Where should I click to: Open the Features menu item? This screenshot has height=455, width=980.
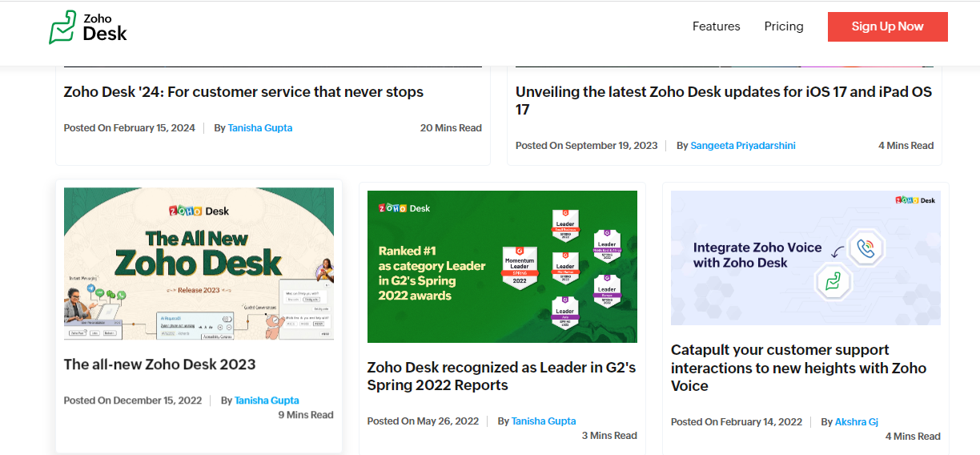point(716,26)
